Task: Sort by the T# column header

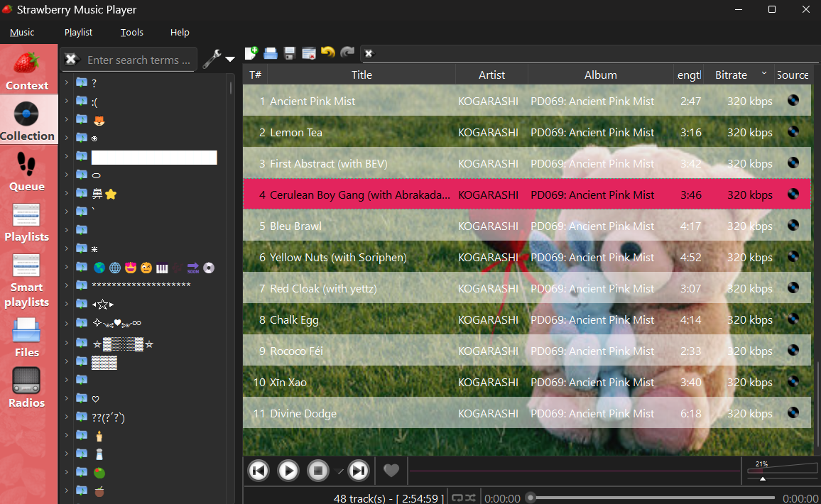Action: [x=256, y=75]
